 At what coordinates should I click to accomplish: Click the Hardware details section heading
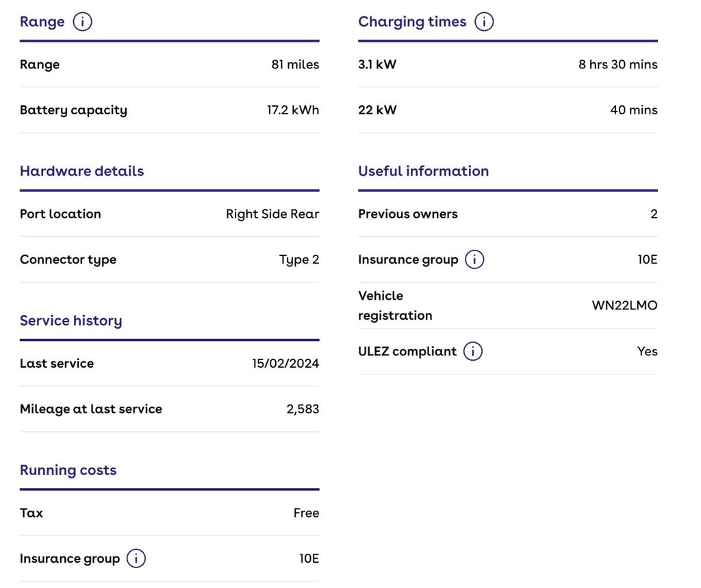point(81,171)
